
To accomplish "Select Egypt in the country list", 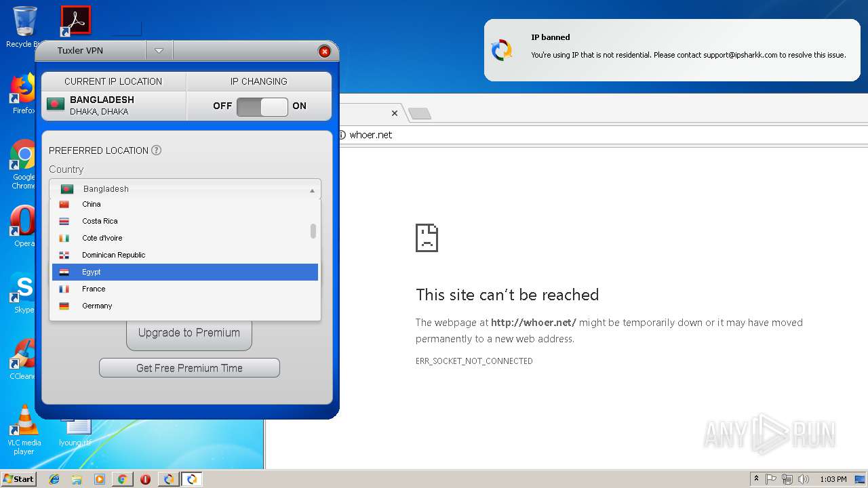I will coord(184,272).
